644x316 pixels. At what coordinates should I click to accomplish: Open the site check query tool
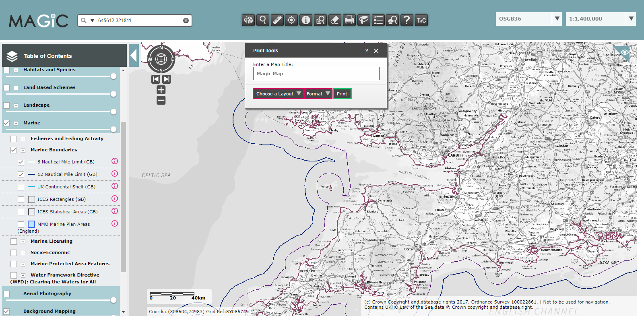coord(320,20)
